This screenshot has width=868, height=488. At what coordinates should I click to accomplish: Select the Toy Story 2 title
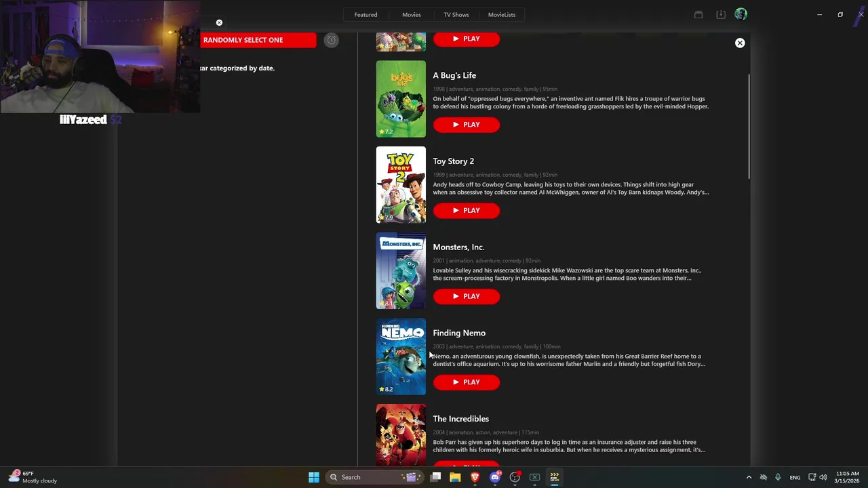(x=453, y=161)
